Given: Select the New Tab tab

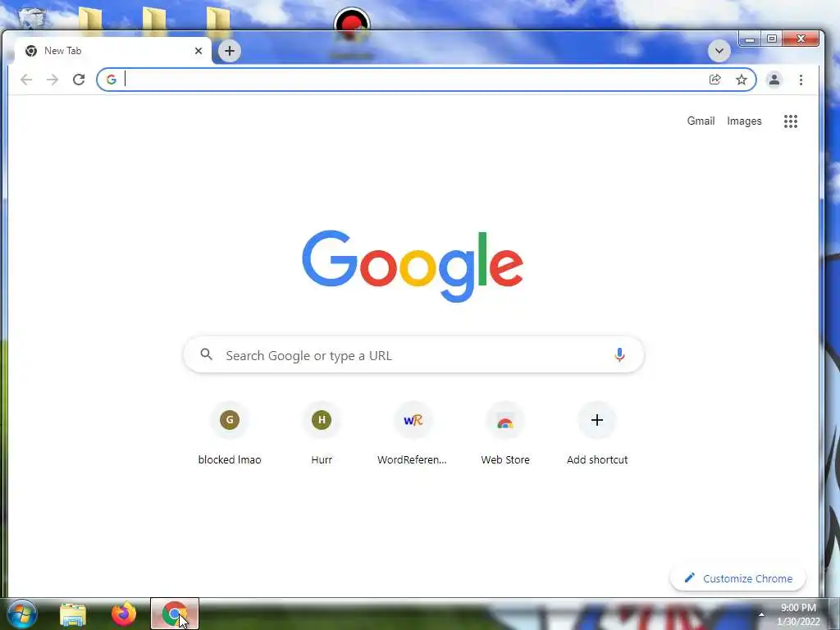Looking at the screenshot, I should click(112, 51).
